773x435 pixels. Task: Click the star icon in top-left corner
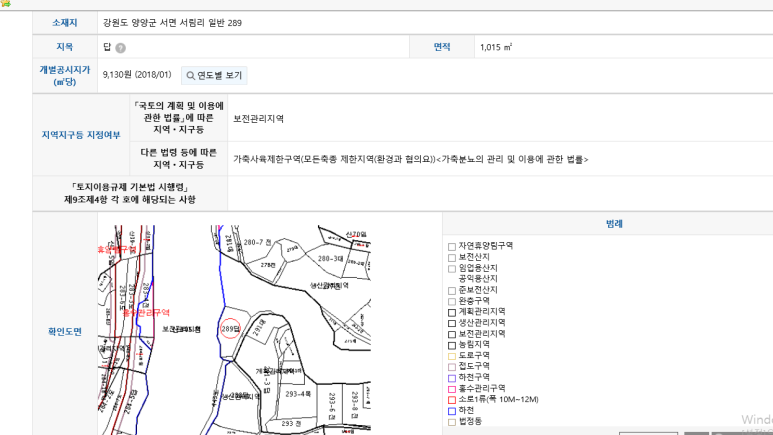pyautogui.click(x=5, y=3)
